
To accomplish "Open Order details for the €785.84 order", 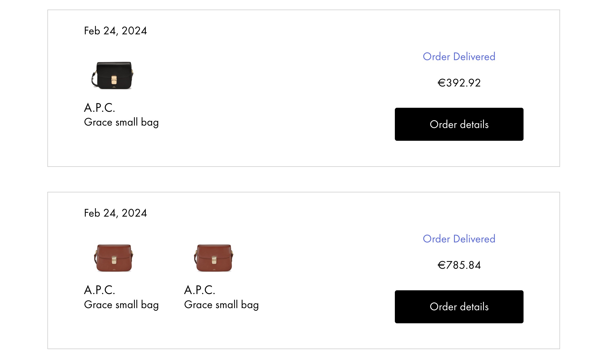I will (x=459, y=307).
